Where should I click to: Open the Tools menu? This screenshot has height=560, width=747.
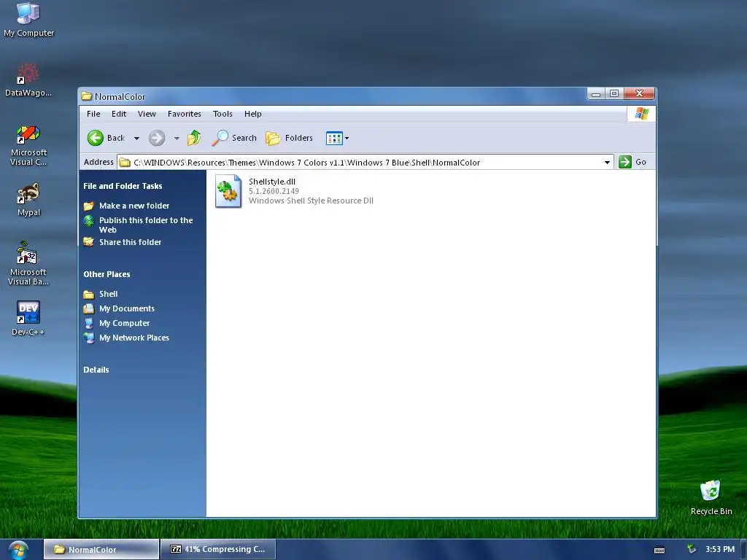222,114
